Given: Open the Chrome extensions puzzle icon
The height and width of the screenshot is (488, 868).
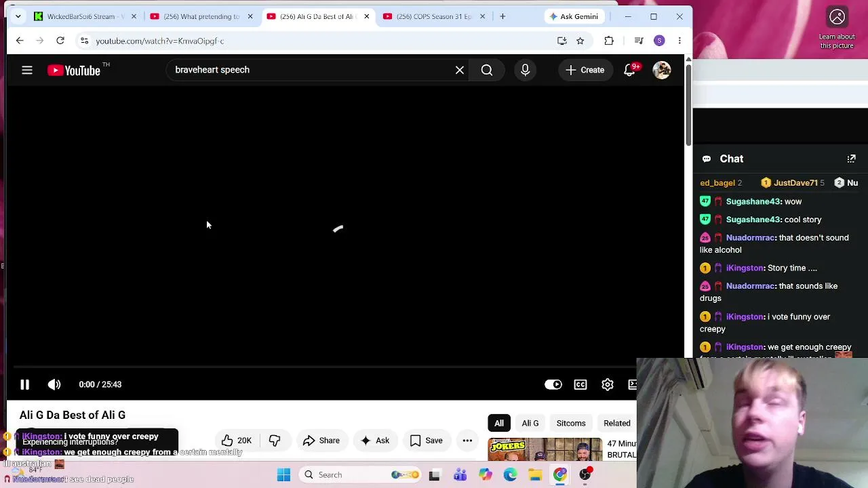Looking at the screenshot, I should pos(609,41).
